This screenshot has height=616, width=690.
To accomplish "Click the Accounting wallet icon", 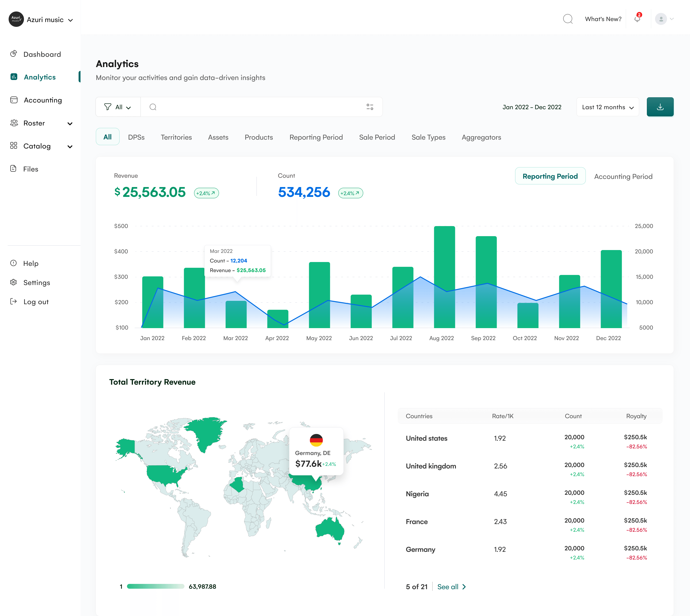I will click(14, 100).
